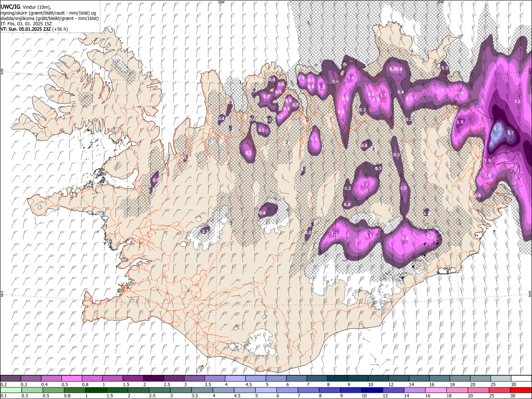532x399 pixels.
Task: Click the light lavender 4–4.5 swatch in top legend row
Action: tap(234, 379)
